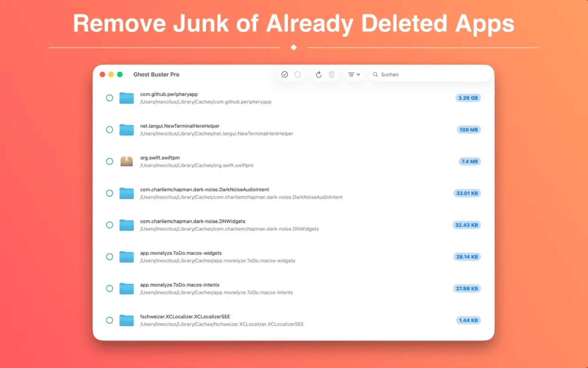Click the 109 MB size badge
Screen dimensions: 588x368
(468, 130)
